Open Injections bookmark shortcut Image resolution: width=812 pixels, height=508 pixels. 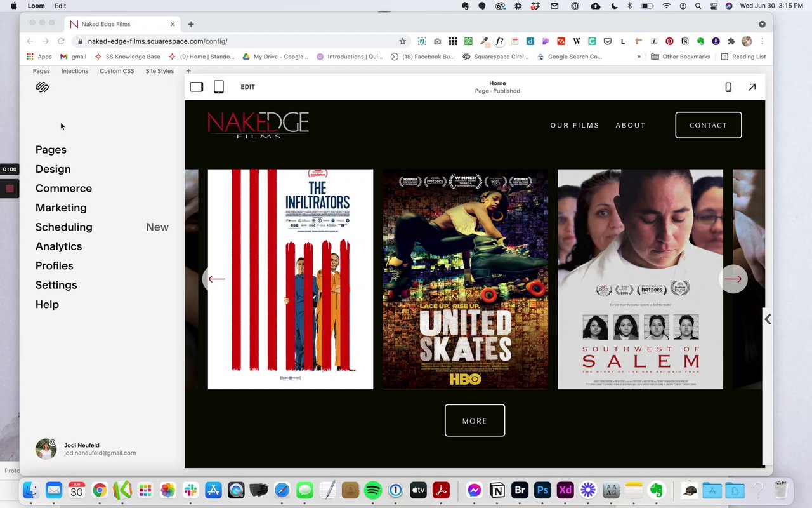[x=75, y=71]
